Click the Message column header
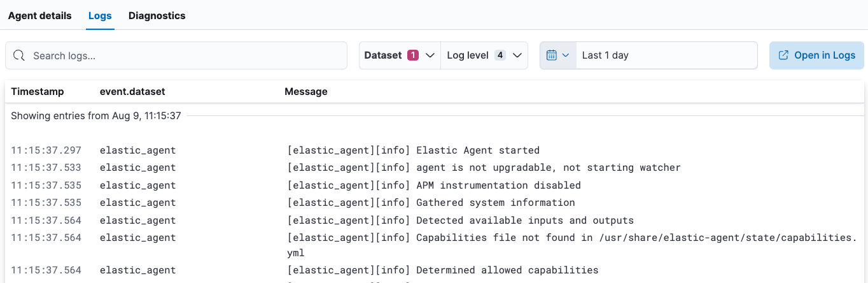Viewport: 868px width, 283px height. click(x=306, y=92)
